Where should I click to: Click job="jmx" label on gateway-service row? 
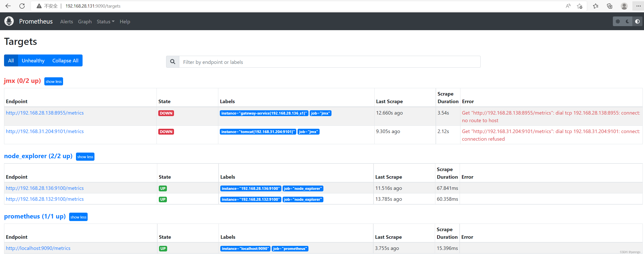point(321,113)
